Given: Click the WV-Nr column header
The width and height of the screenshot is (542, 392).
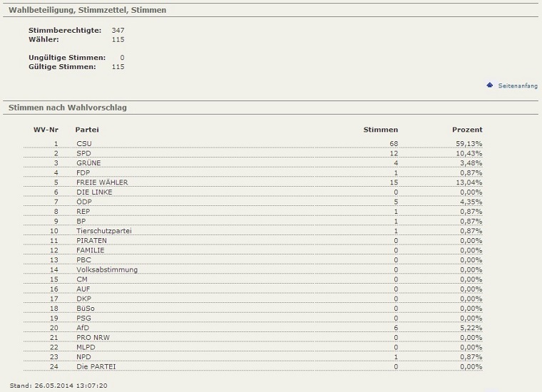Looking at the screenshot, I should pos(46,130).
